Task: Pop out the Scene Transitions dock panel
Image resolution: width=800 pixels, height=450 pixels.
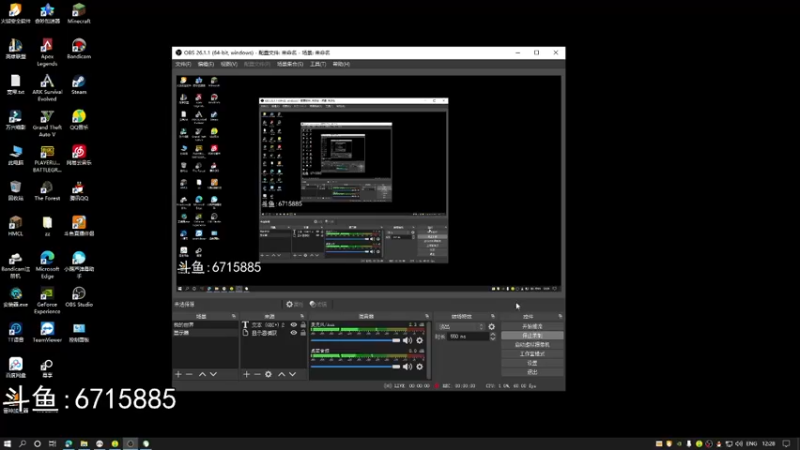Action: [x=492, y=316]
